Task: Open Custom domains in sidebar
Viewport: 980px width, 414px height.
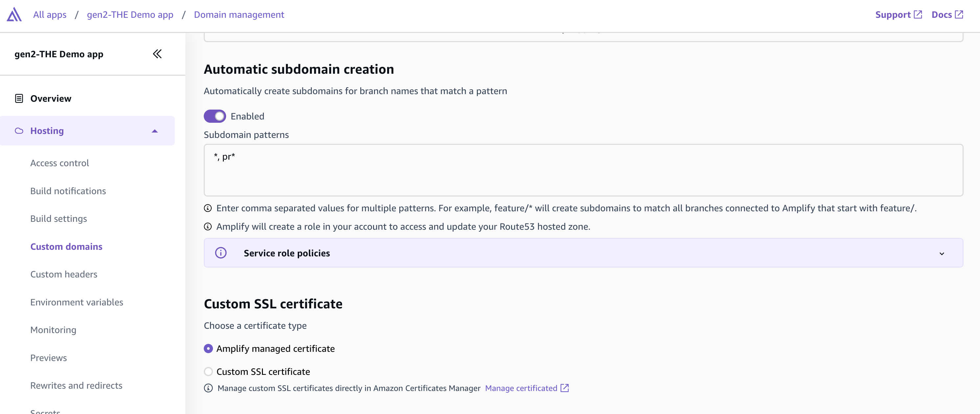Action: [x=66, y=246]
